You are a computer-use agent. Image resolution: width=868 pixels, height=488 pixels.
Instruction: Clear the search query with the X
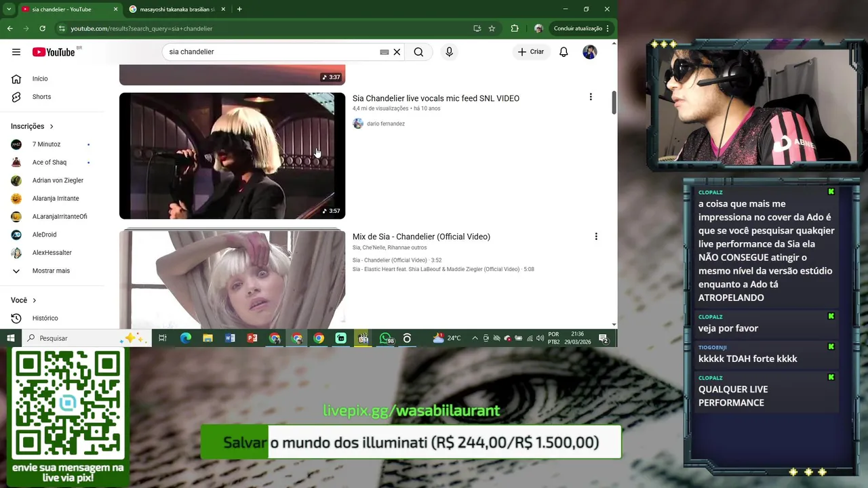pos(397,52)
